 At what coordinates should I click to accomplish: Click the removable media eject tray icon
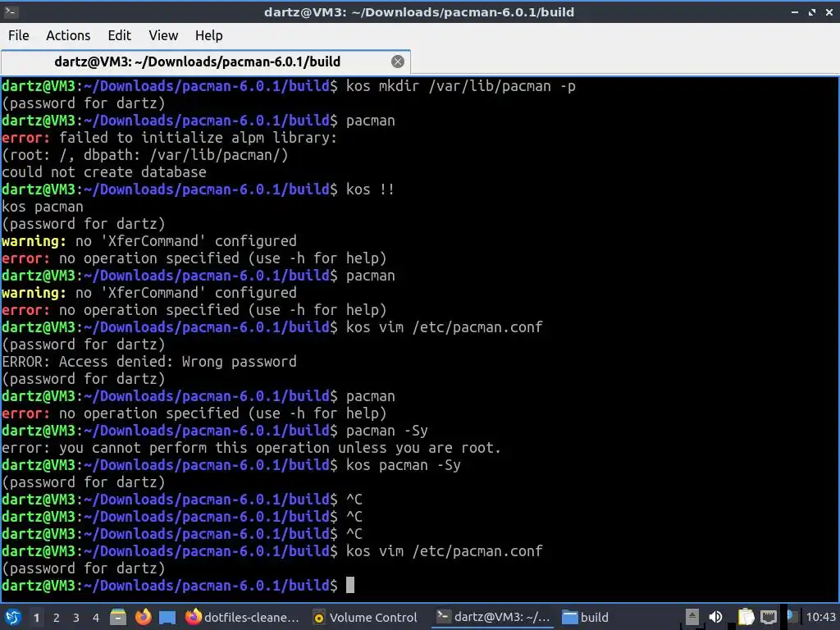click(x=692, y=617)
